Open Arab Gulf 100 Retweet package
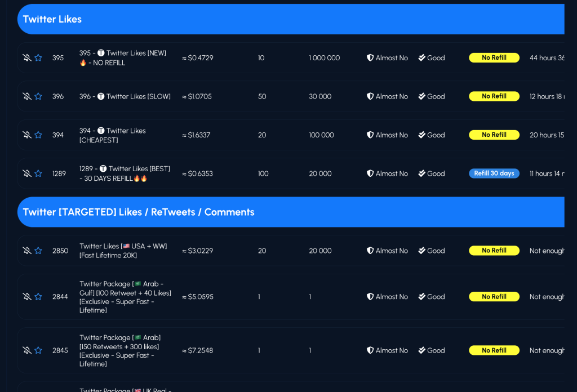Viewport: 577px width, 392px height. tap(125, 297)
